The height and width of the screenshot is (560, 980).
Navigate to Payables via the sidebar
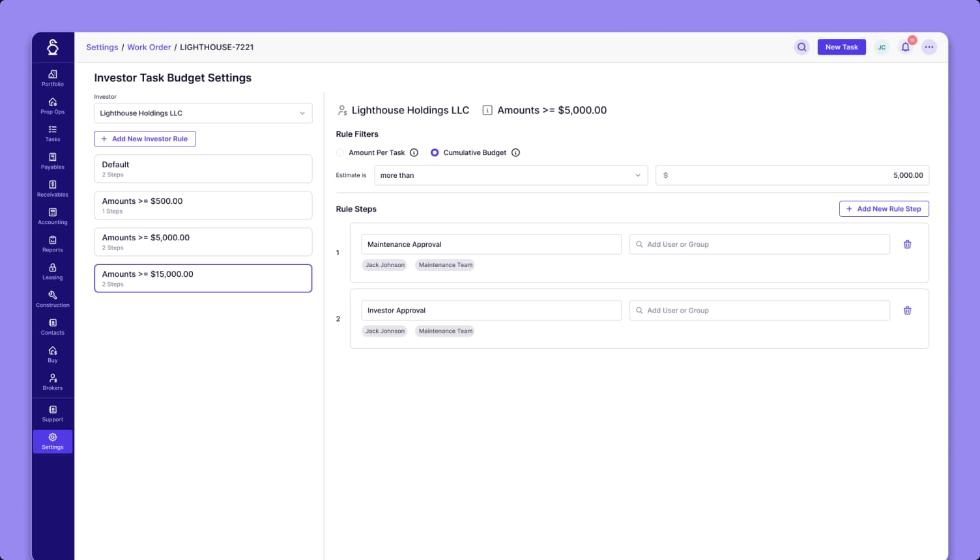(52, 161)
